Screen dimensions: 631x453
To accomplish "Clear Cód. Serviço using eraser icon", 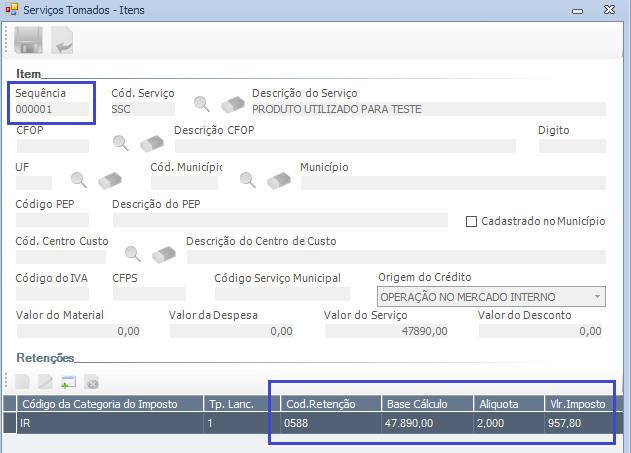I will coord(232,104).
